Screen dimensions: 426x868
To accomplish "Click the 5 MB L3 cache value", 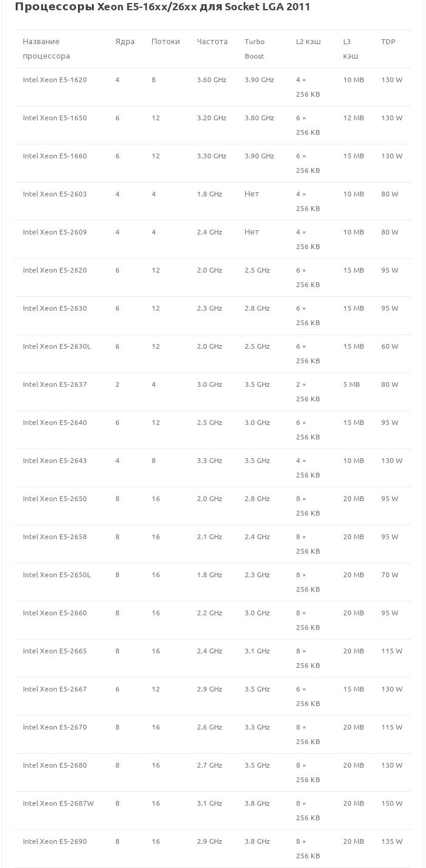I will point(351,384).
